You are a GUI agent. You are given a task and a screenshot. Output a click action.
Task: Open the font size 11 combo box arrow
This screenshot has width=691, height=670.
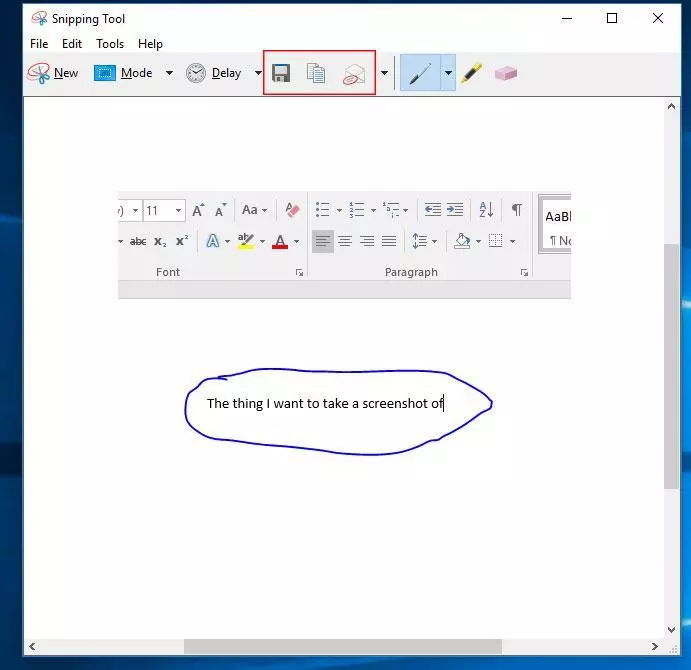coord(178,210)
